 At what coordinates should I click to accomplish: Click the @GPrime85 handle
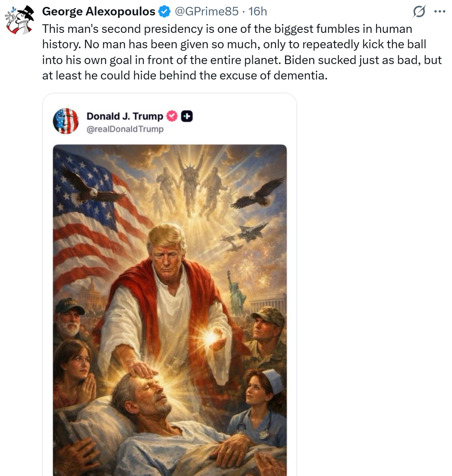point(207,11)
